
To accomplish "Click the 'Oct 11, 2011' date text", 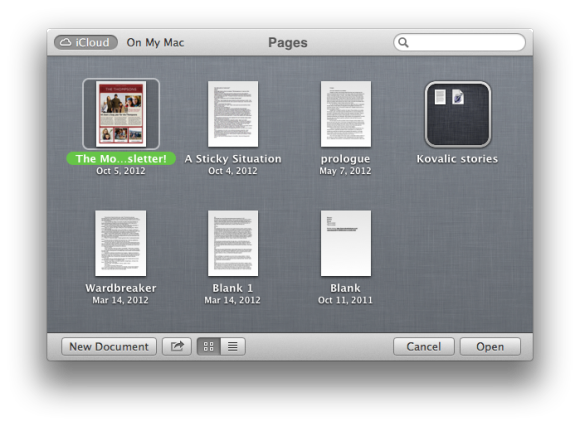I will point(345,300).
